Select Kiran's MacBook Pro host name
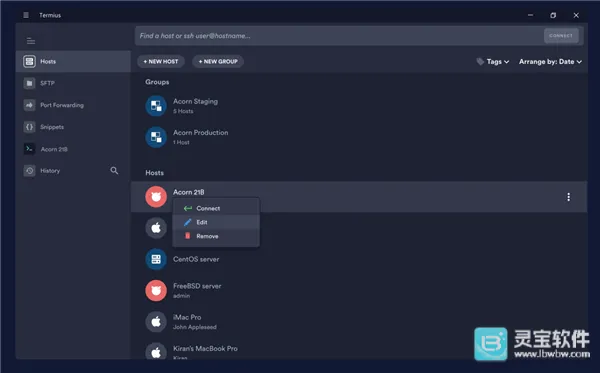The height and width of the screenshot is (373, 600). [205, 349]
